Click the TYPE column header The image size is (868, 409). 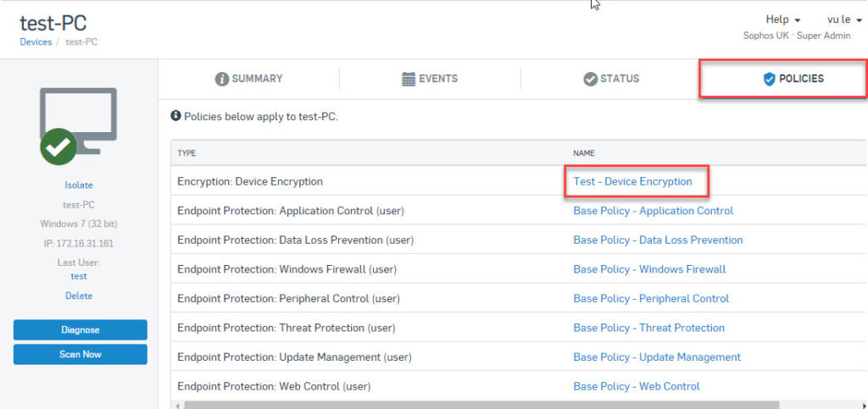pos(186,153)
